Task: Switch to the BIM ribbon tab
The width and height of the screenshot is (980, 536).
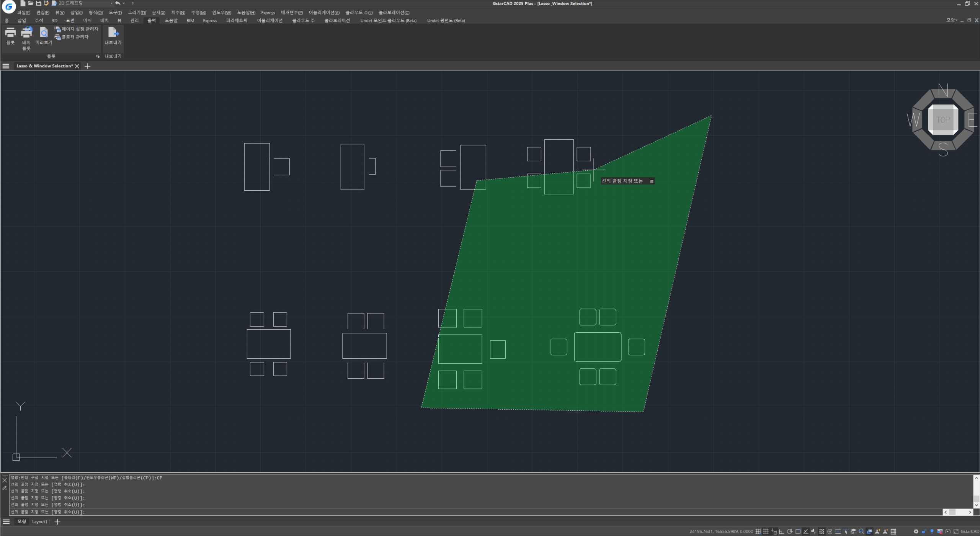Action: click(190, 21)
